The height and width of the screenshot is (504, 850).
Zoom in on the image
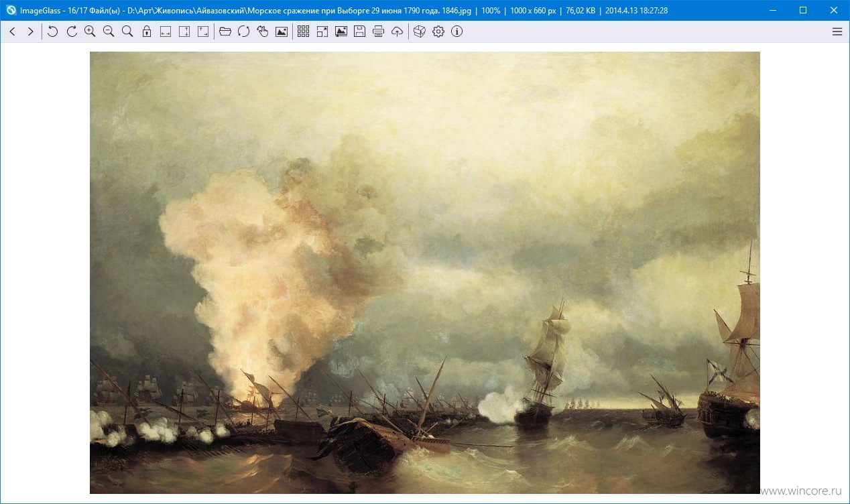[x=90, y=31]
